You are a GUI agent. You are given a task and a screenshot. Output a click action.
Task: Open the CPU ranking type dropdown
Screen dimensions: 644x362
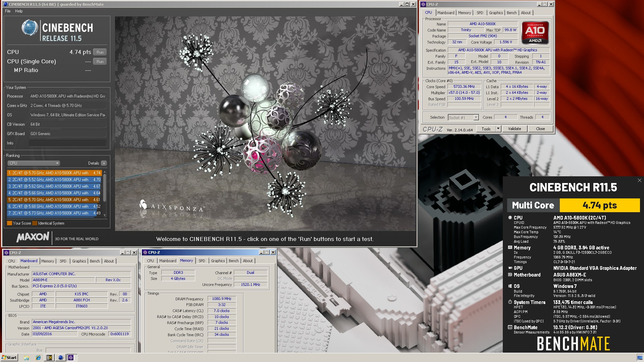34,163
